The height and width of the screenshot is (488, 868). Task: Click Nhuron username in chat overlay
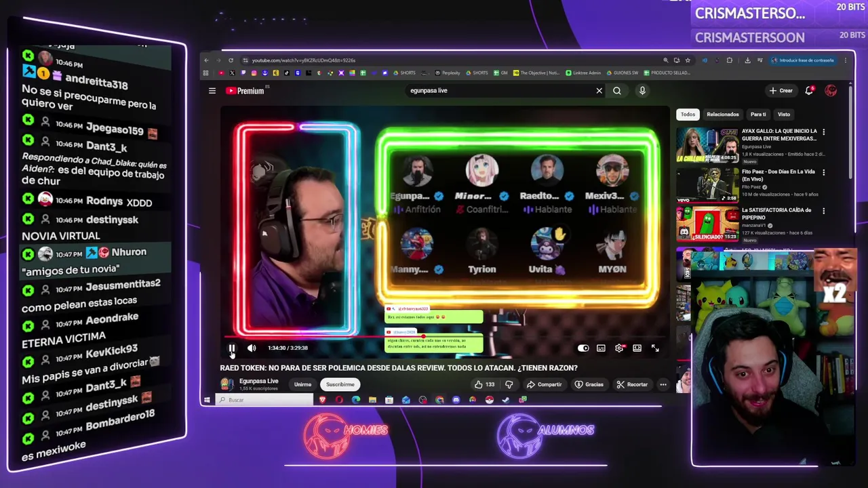pos(129,252)
